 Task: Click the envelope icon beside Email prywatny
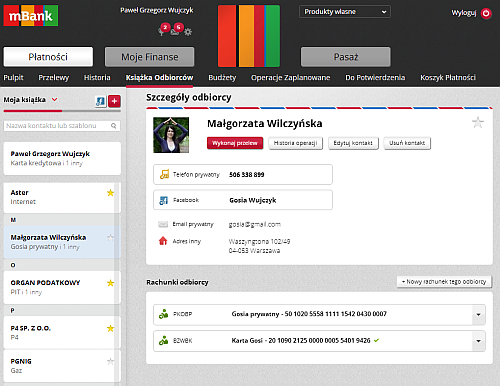(x=163, y=224)
